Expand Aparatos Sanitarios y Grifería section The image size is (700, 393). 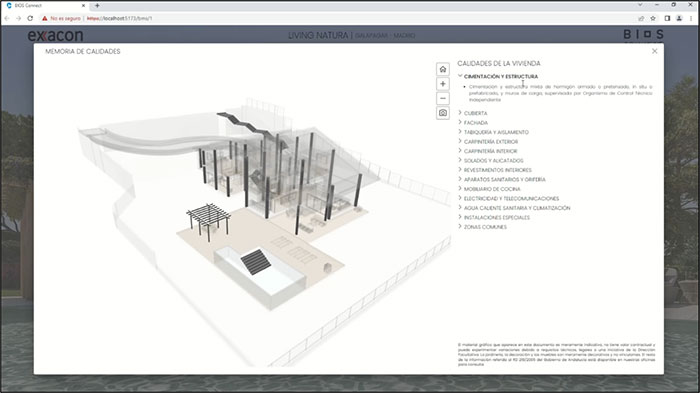pyautogui.click(x=502, y=179)
